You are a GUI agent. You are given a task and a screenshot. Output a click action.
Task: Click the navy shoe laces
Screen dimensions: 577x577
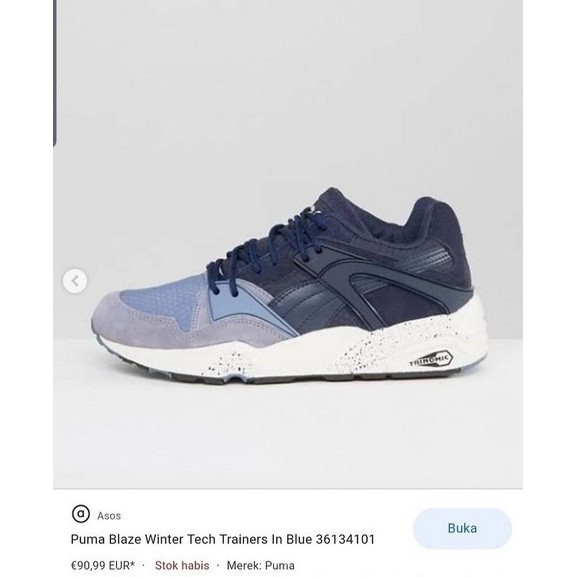point(265,248)
